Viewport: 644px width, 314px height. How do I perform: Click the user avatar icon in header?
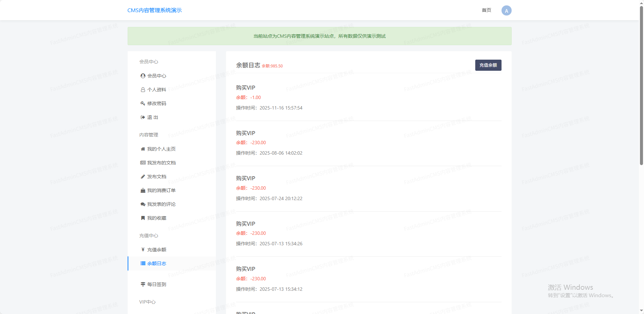click(506, 10)
